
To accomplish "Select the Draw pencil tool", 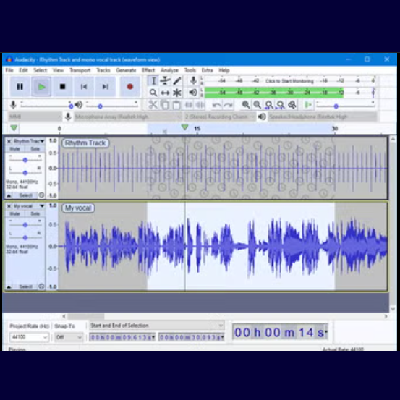I will (177, 81).
